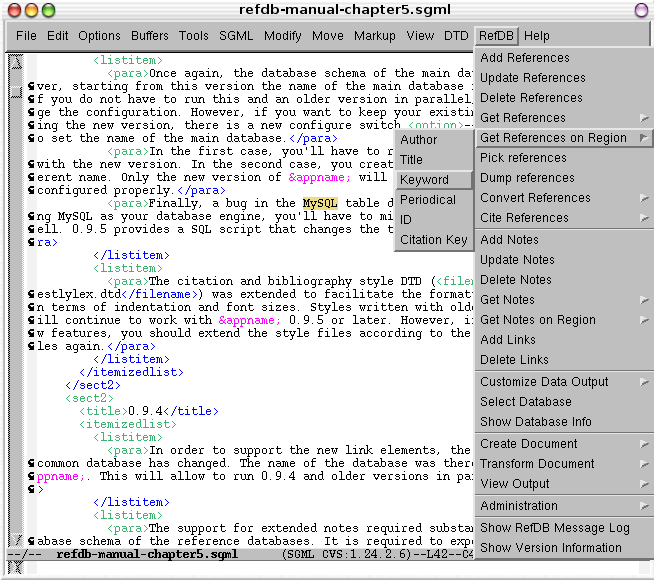654x580 pixels.
Task: Select Add Notes menu entry
Action: pyautogui.click(x=509, y=240)
